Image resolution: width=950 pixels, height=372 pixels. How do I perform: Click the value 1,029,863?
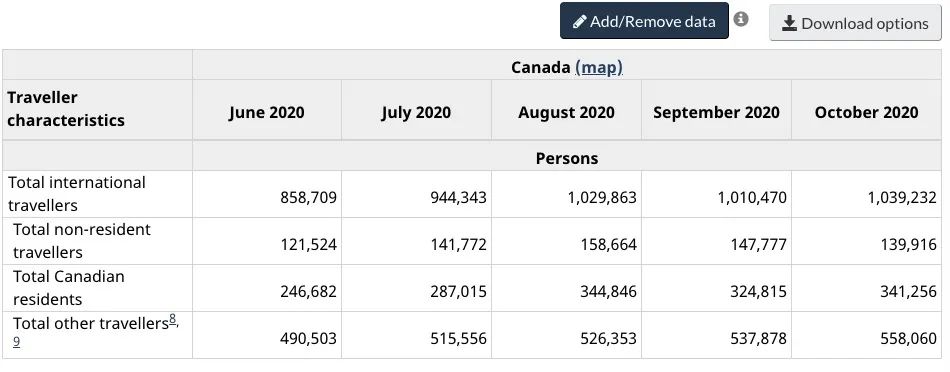click(x=602, y=198)
